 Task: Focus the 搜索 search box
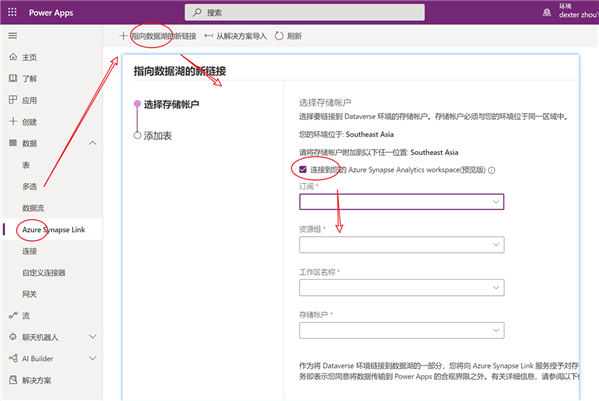tap(304, 13)
